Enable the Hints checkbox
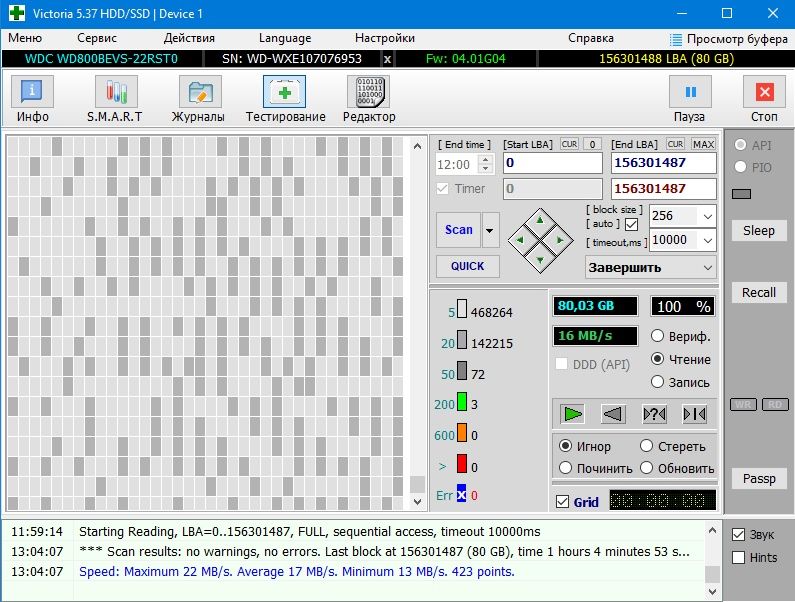This screenshot has width=795, height=602. (x=739, y=557)
